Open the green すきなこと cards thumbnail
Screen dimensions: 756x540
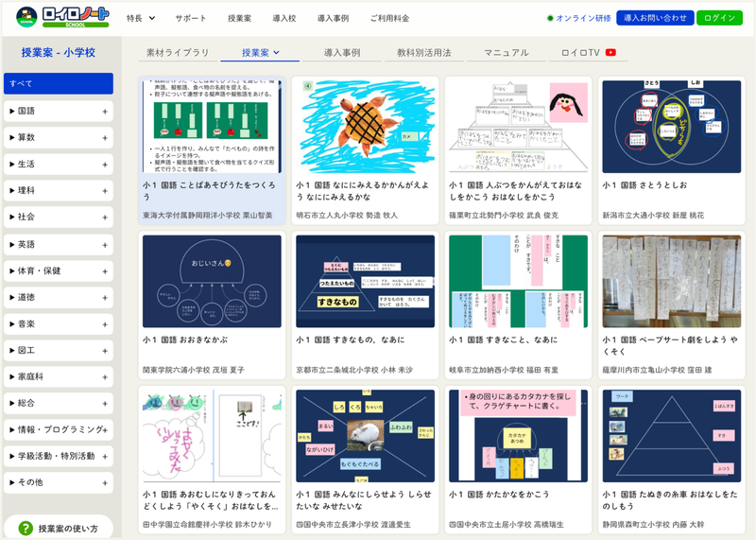[518, 281]
